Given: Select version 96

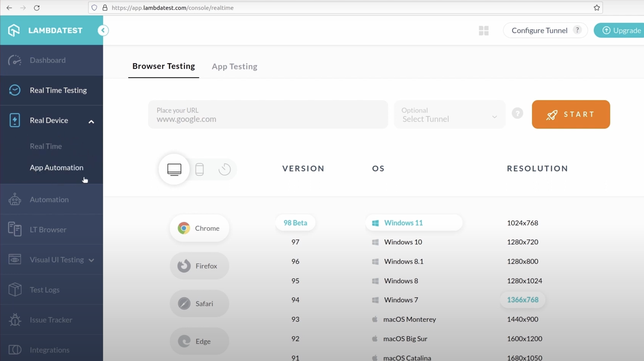Looking at the screenshot, I should click(x=295, y=261).
